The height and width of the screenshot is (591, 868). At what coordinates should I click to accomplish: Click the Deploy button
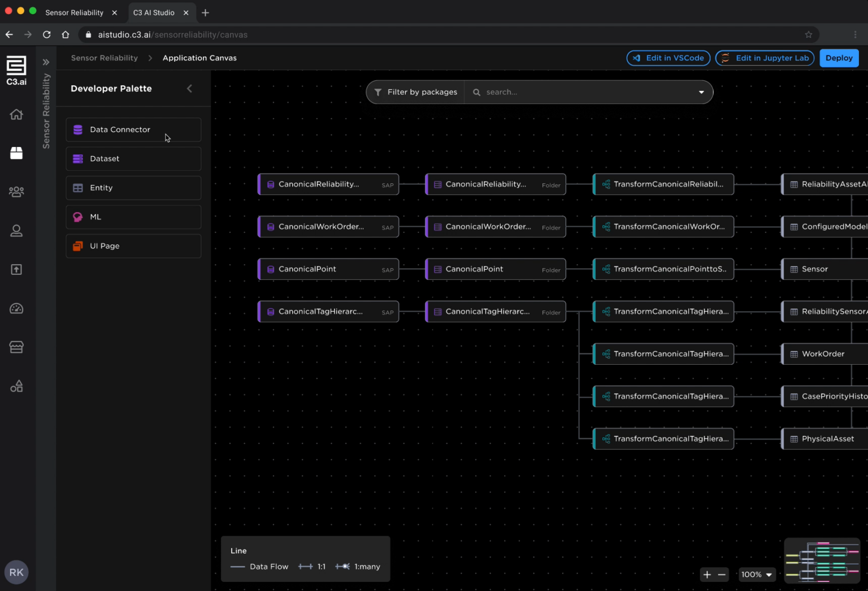click(839, 58)
